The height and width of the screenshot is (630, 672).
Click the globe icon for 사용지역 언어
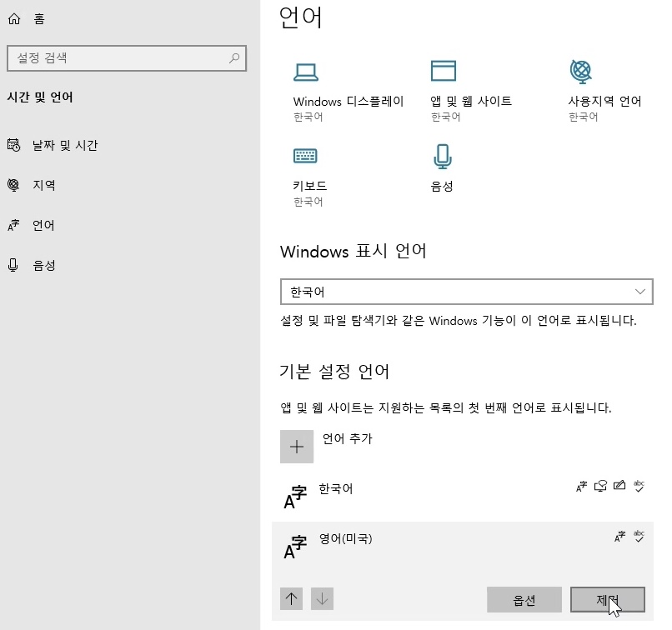pyautogui.click(x=581, y=72)
